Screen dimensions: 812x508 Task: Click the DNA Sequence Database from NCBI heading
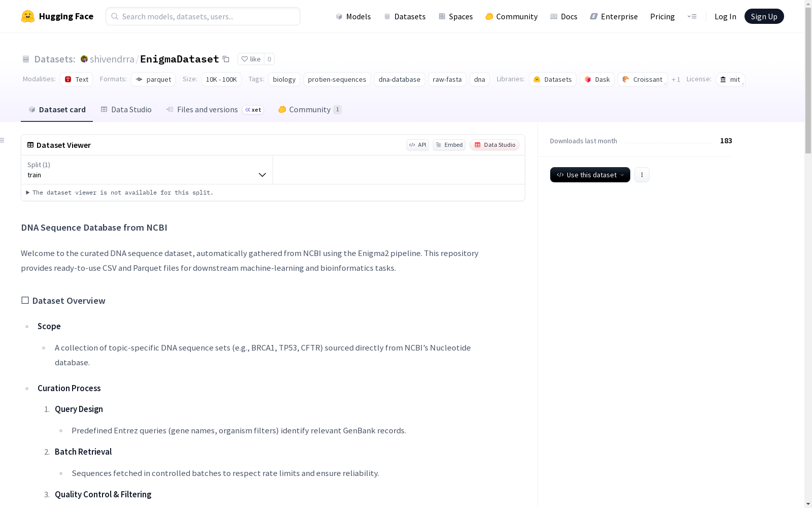pyautogui.click(x=94, y=228)
